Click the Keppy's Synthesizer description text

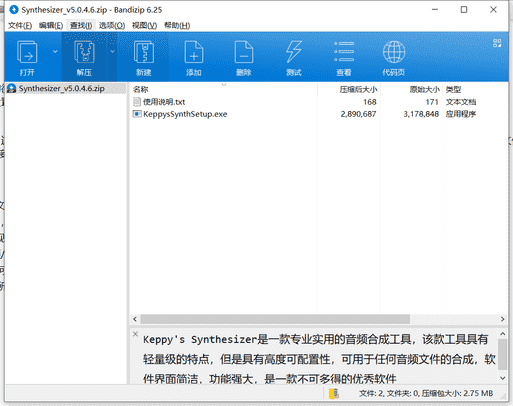(x=319, y=359)
